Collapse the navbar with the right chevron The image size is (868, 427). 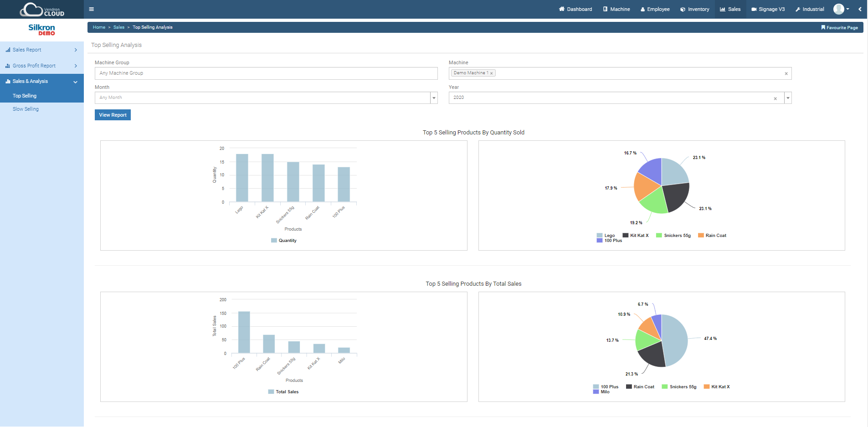(x=860, y=9)
